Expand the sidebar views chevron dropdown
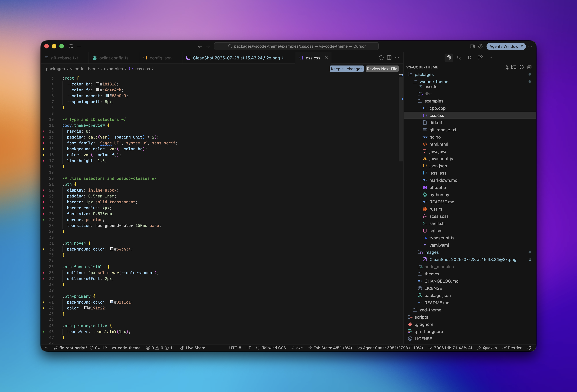The image size is (577, 392). click(x=491, y=58)
